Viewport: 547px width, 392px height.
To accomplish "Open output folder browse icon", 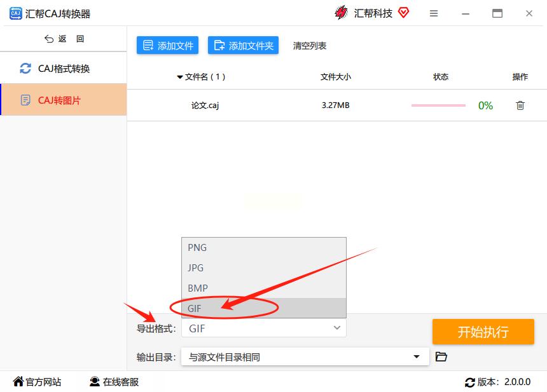I will coord(441,356).
